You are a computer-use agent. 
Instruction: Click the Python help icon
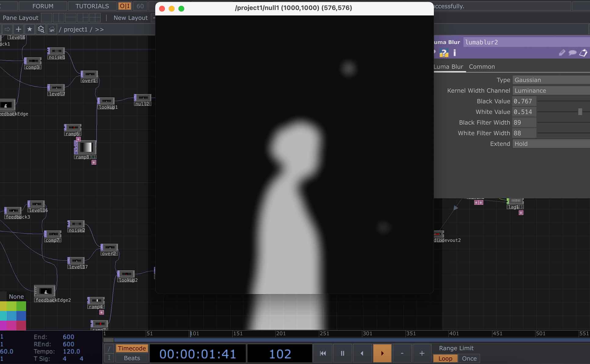444,53
